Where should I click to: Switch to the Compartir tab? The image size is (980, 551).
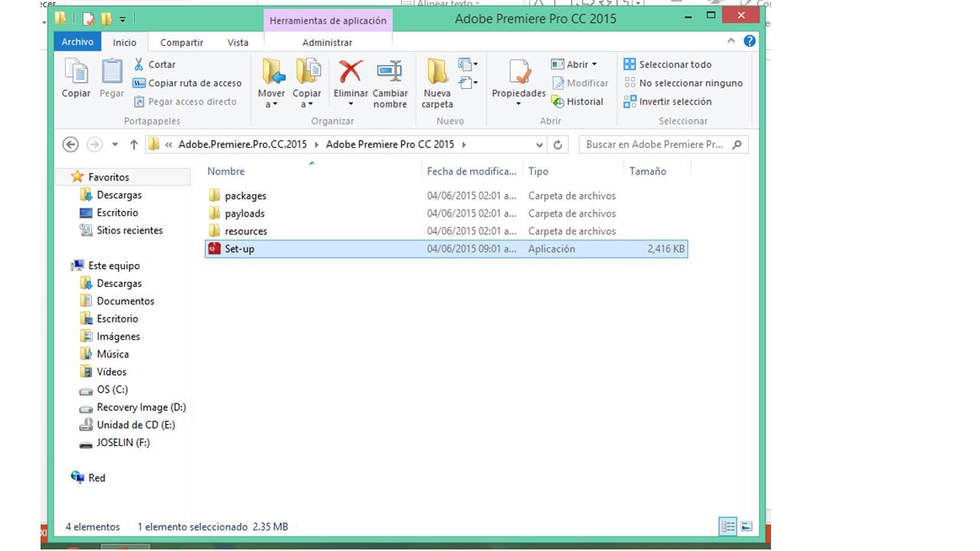(181, 42)
